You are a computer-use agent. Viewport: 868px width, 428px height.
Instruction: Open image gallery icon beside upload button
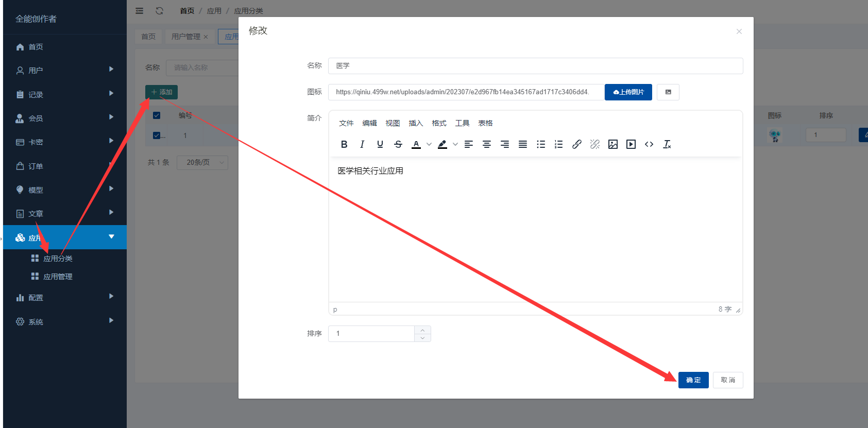click(x=668, y=92)
